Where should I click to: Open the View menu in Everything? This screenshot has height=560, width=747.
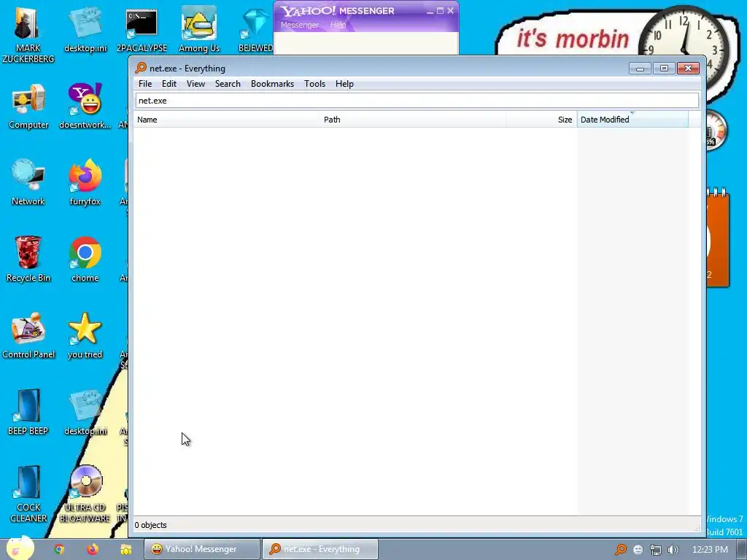[x=196, y=84]
